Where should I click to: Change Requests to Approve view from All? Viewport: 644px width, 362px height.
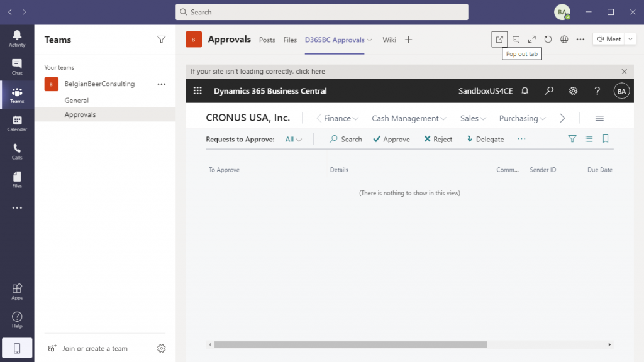[293, 139]
